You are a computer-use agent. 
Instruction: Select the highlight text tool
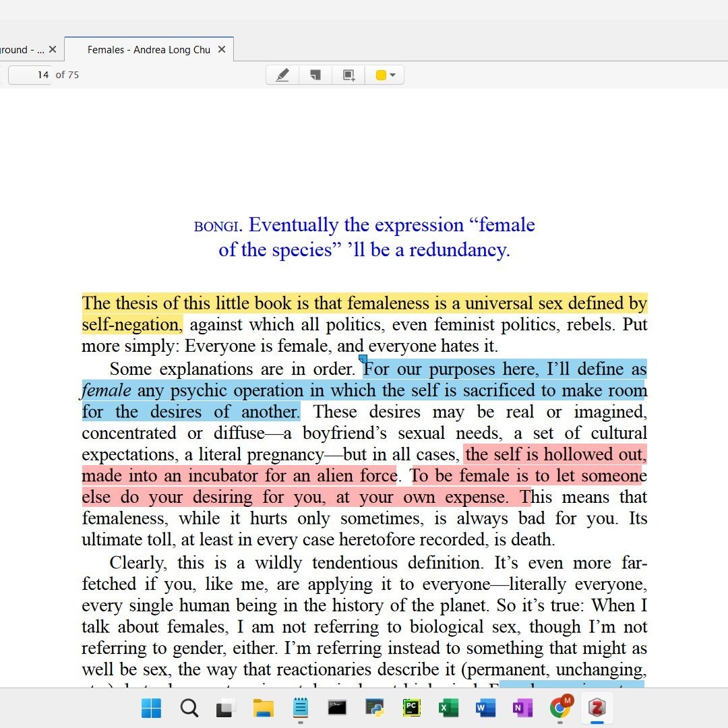pos(282,75)
